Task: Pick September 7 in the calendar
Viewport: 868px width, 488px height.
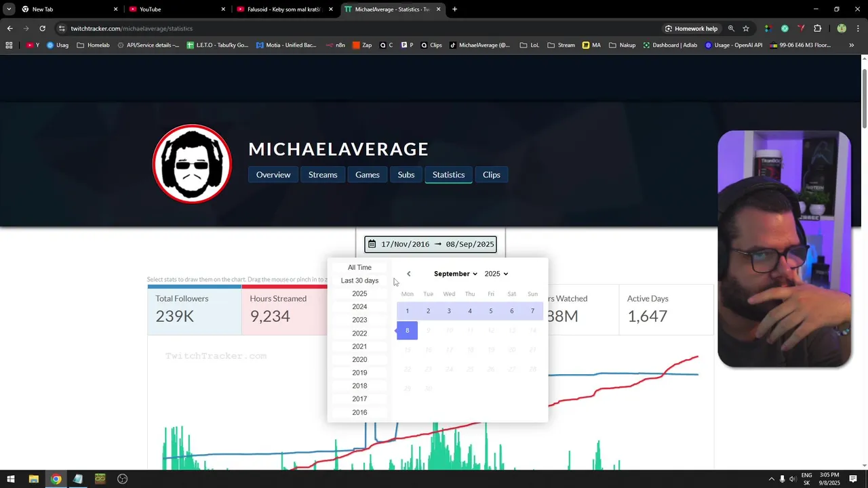Action: click(532, 311)
